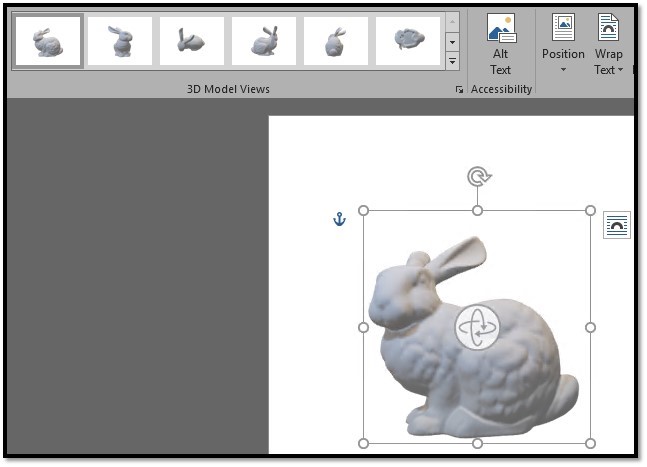Select the first front-left bunny view thumbnail
Image resolution: width=647 pixels, height=467 pixels.
48,41
